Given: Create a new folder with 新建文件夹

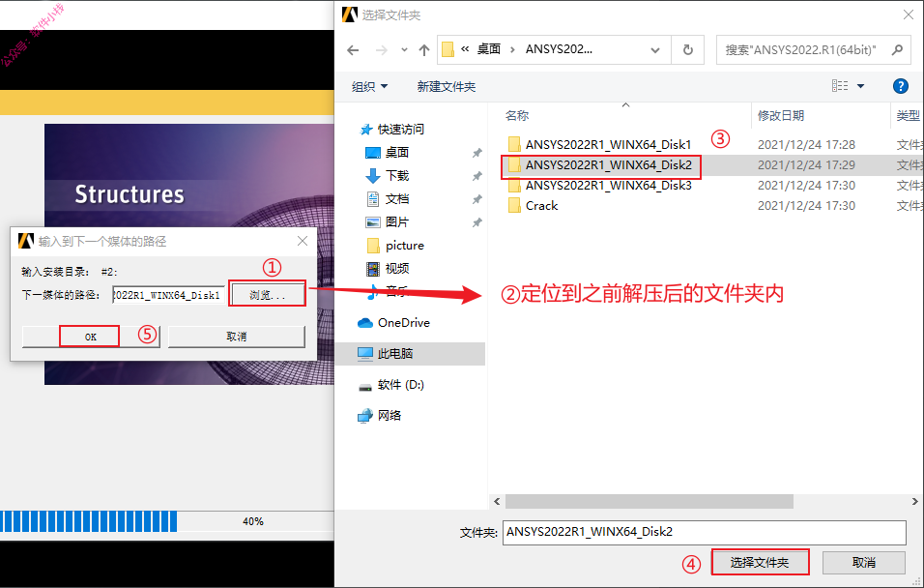Looking at the screenshot, I should tap(447, 87).
